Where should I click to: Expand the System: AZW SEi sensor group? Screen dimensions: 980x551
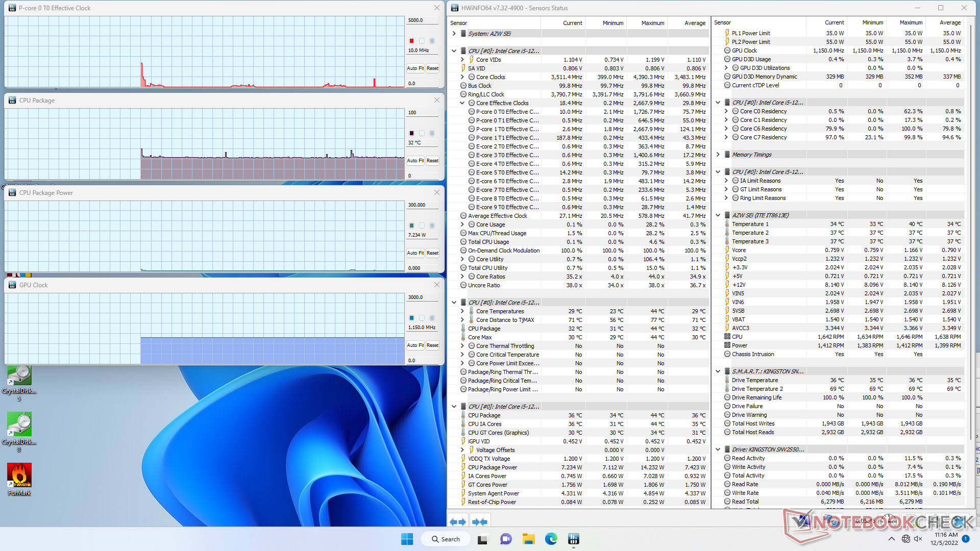click(x=454, y=34)
